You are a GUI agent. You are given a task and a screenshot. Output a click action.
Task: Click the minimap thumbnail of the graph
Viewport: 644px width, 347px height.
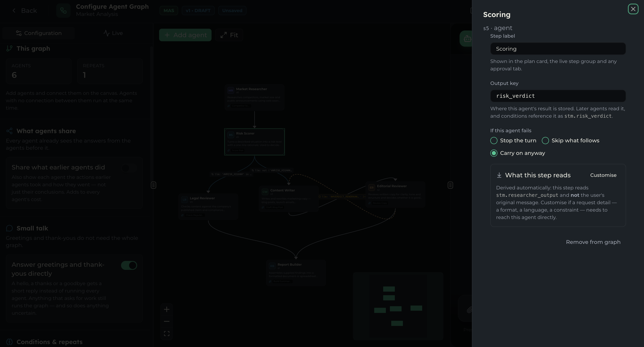pyautogui.click(x=398, y=306)
